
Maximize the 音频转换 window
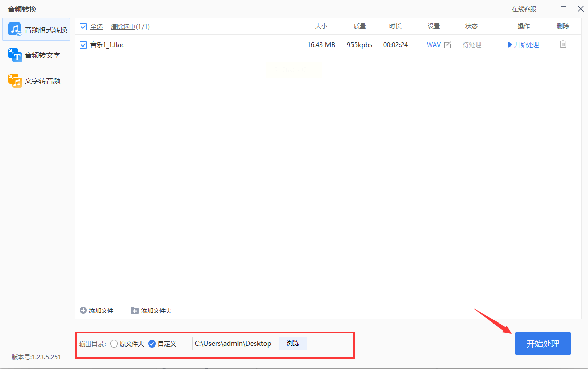563,9
